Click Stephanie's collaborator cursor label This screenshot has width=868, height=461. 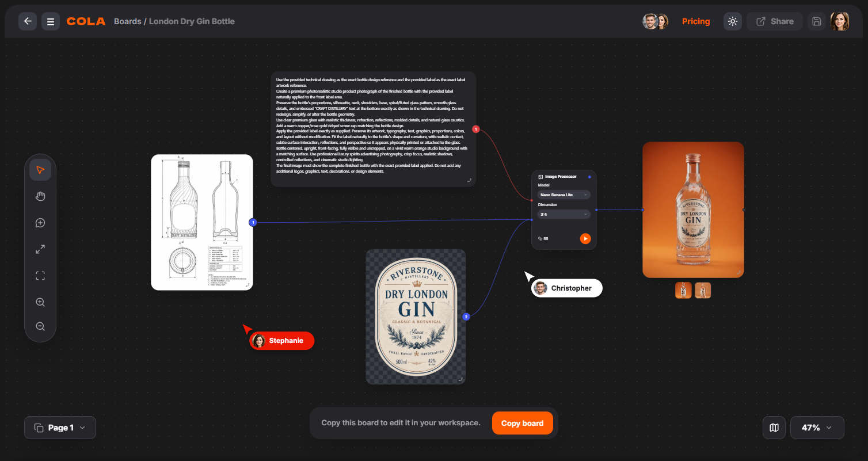282,341
